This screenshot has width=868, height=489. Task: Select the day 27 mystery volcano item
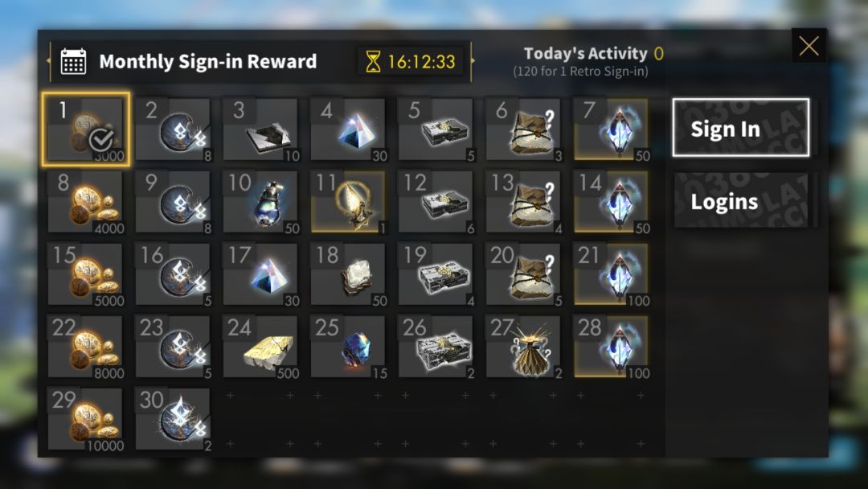click(524, 347)
